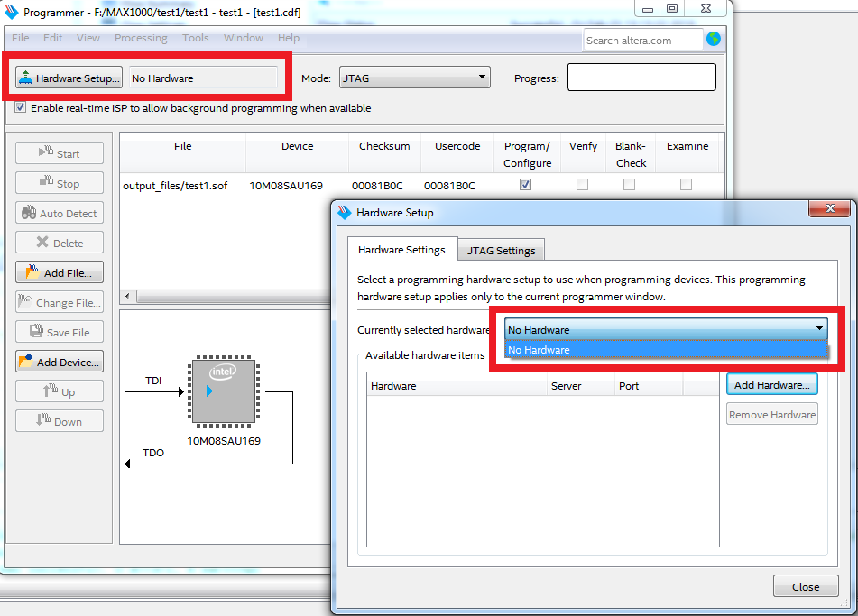The width and height of the screenshot is (858, 616).
Task: Open the Tools menu
Action: click(x=196, y=38)
